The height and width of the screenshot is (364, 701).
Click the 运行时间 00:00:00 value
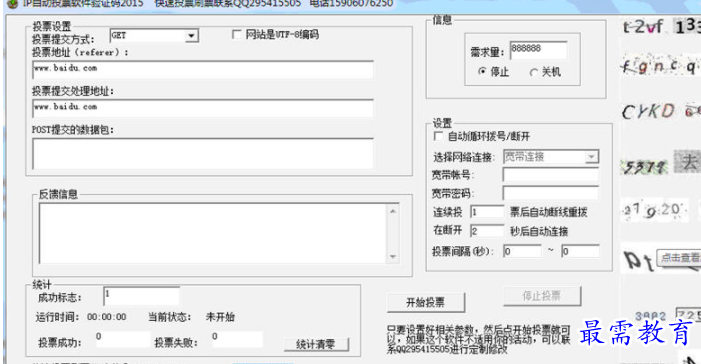106,317
